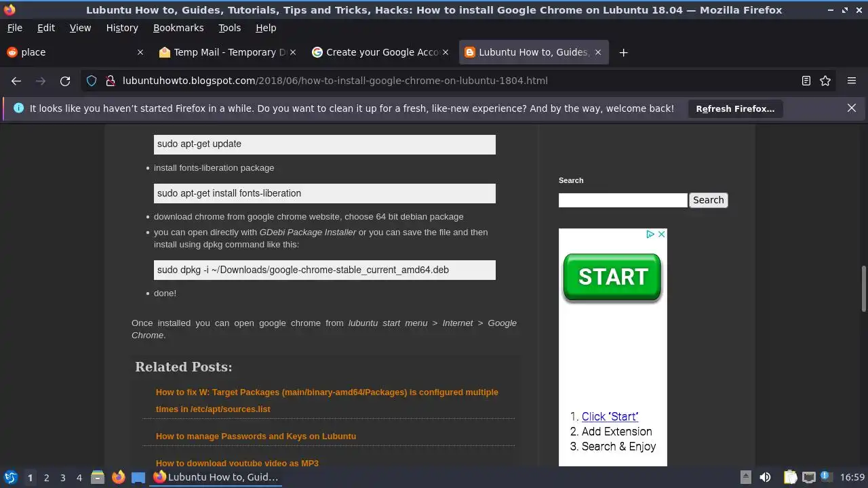
Task: Open the Tools menu
Action: (229, 28)
